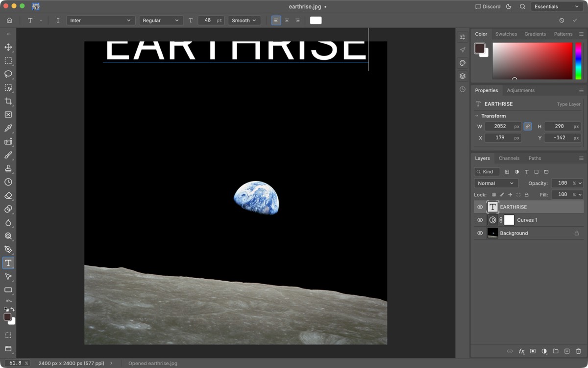The image size is (588, 368).
Task: Open the Layers icon in collapsed panel strip
Action: coord(463,76)
